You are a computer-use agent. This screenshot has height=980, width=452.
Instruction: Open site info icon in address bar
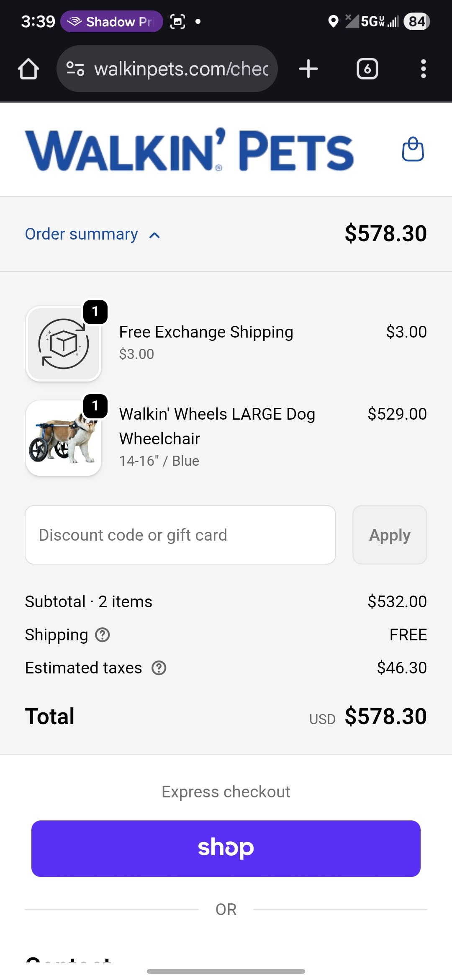click(x=75, y=69)
